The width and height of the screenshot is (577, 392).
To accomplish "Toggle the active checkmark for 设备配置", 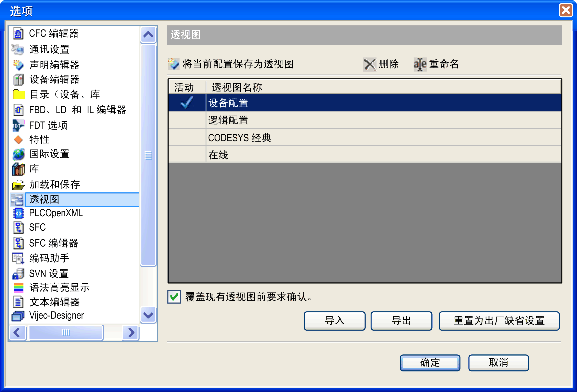I will [187, 102].
